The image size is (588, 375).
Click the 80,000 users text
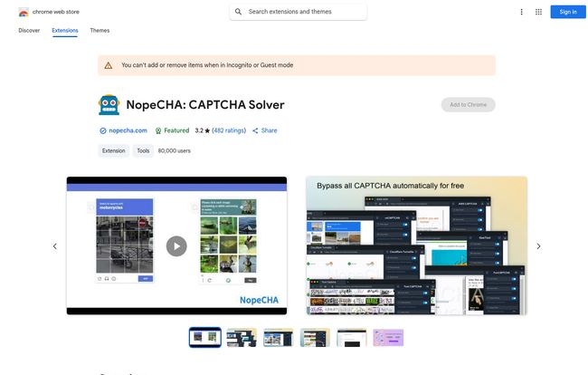pos(175,151)
